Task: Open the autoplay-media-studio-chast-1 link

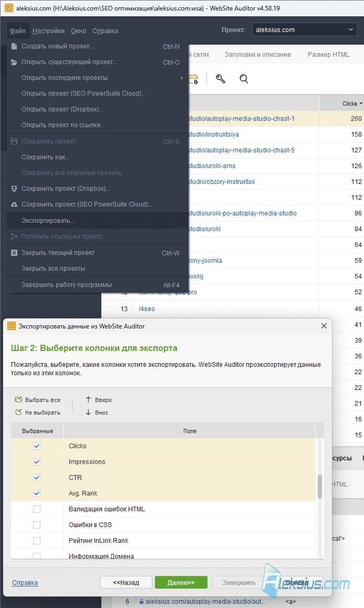Action: [241, 119]
